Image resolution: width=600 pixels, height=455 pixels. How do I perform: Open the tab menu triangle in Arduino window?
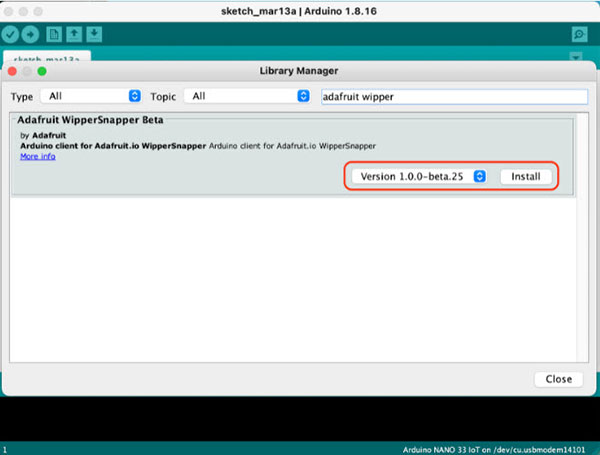[576, 57]
